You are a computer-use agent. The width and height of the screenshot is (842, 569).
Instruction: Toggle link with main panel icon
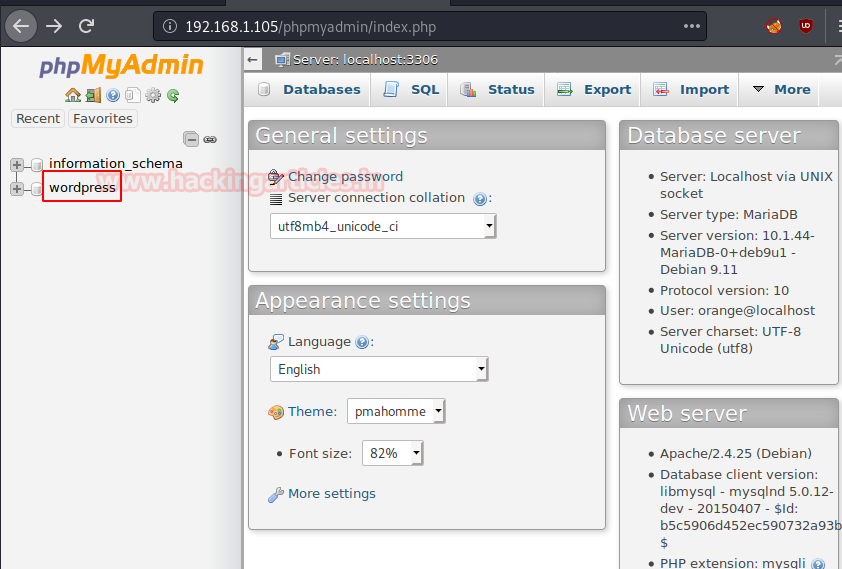[210, 140]
